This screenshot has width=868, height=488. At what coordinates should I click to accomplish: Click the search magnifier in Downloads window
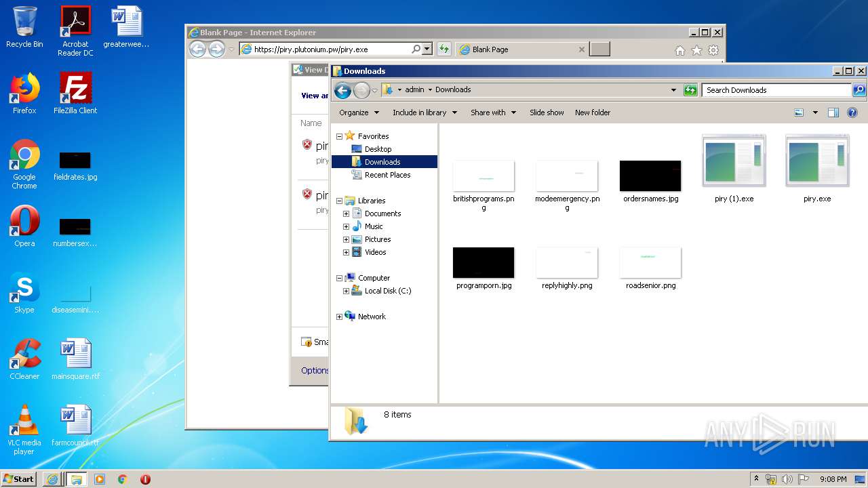859,90
